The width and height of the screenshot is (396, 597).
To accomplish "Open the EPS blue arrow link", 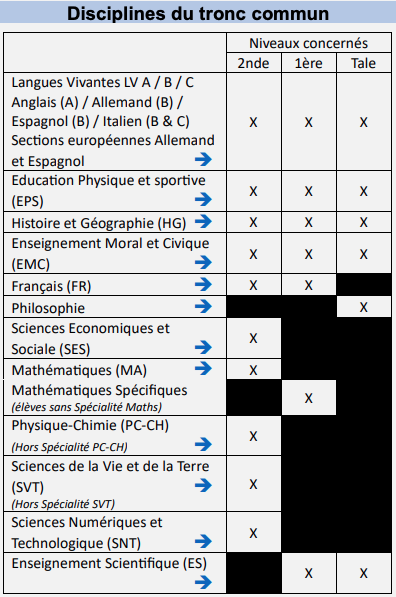I will pos(203,199).
